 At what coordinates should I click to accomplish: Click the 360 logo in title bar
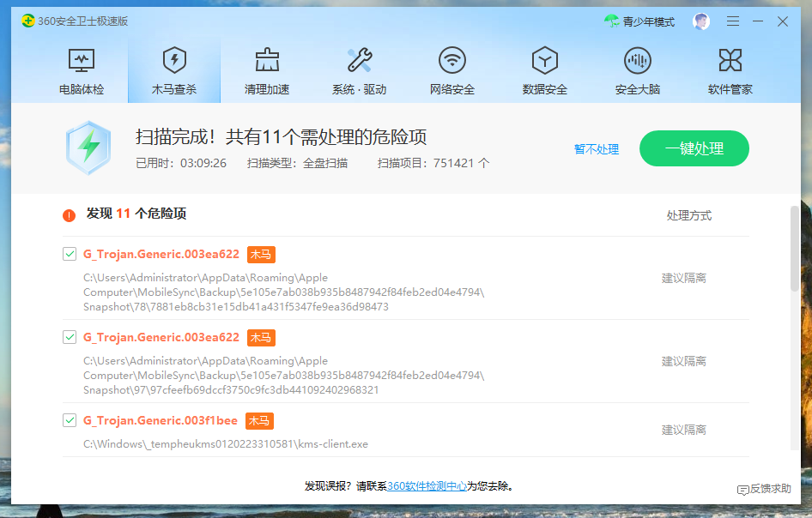[28, 21]
